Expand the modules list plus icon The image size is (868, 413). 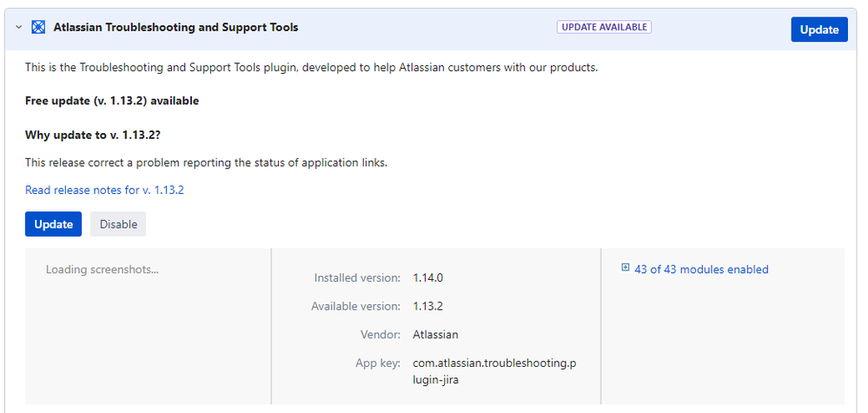[x=626, y=268]
